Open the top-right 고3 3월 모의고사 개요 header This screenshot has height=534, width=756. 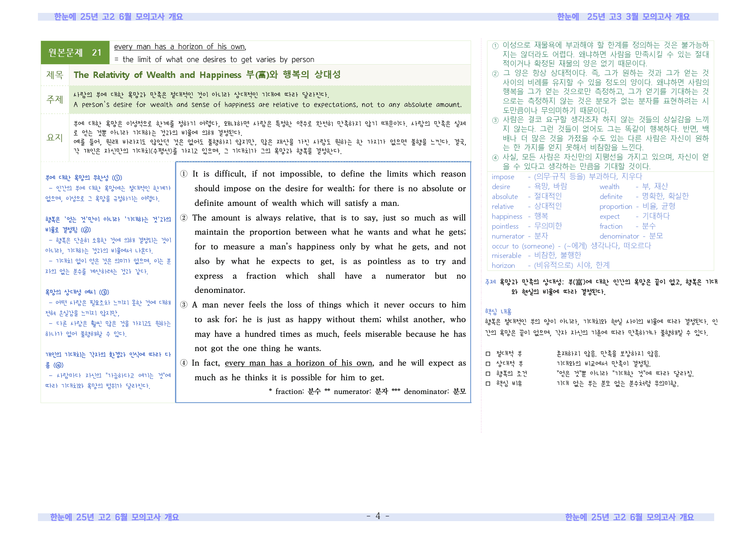click(623, 17)
